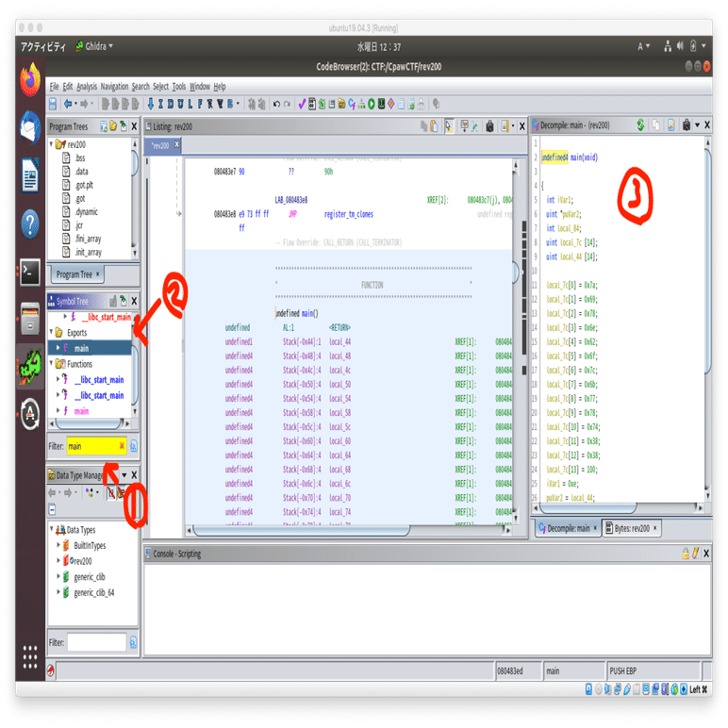Click the navigate forward arrow in toolbar

click(x=84, y=104)
